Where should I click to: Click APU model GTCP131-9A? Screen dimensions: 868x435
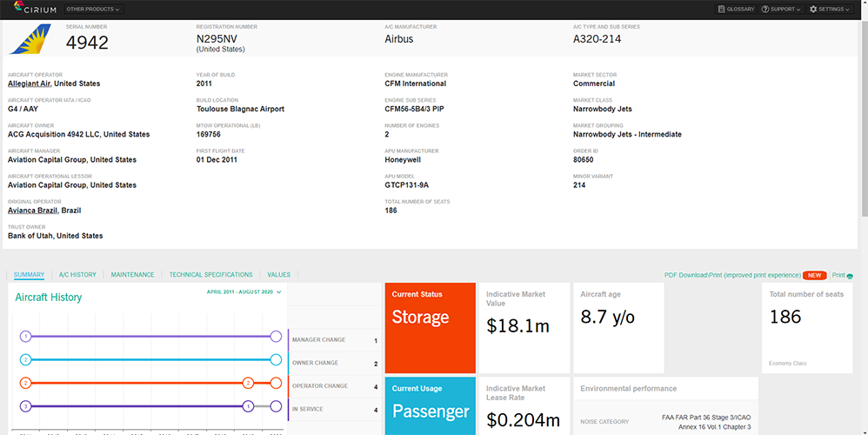[407, 185]
